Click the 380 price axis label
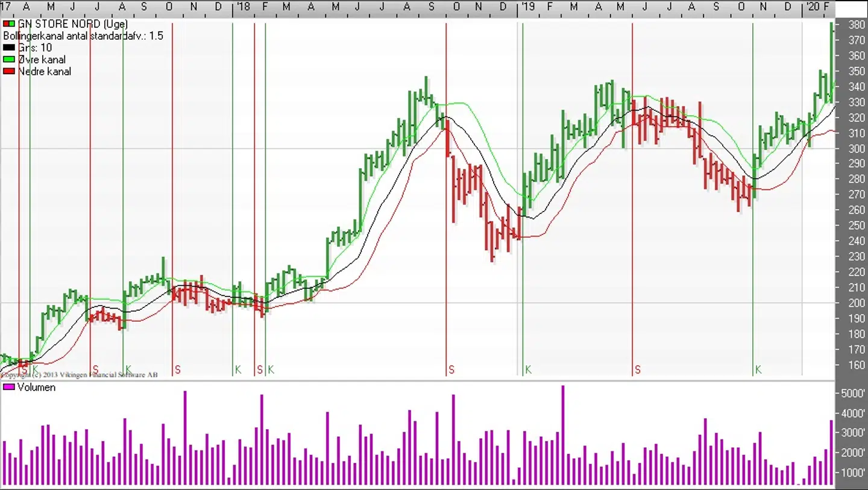This screenshot has height=490, width=868. pyautogui.click(x=856, y=25)
